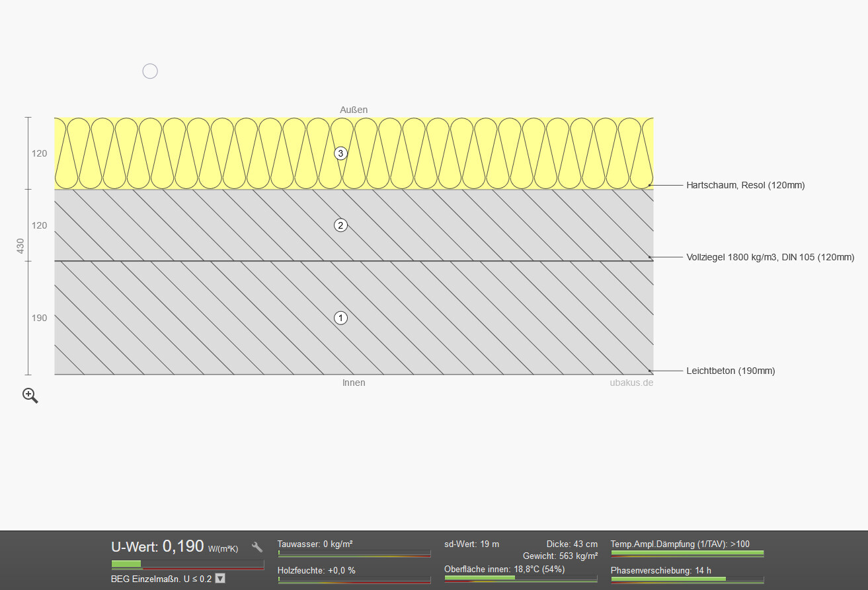Click the Vollziegel 1800 kg/m3 label
Screen dimensions: 868x590
pyautogui.click(x=770, y=258)
